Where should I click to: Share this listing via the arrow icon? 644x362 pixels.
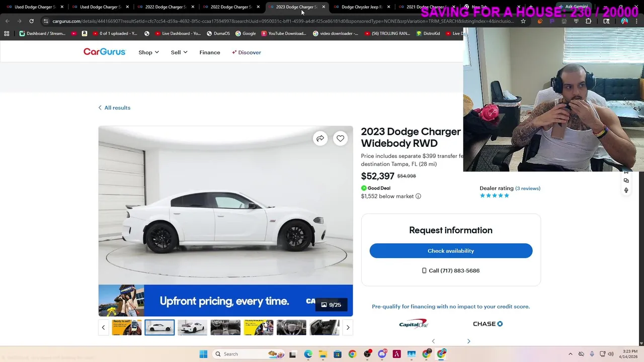pyautogui.click(x=320, y=138)
